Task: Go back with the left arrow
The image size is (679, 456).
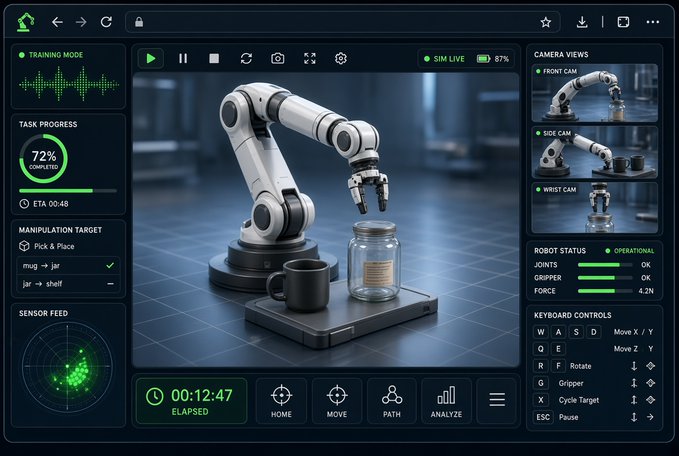Action: [57, 22]
